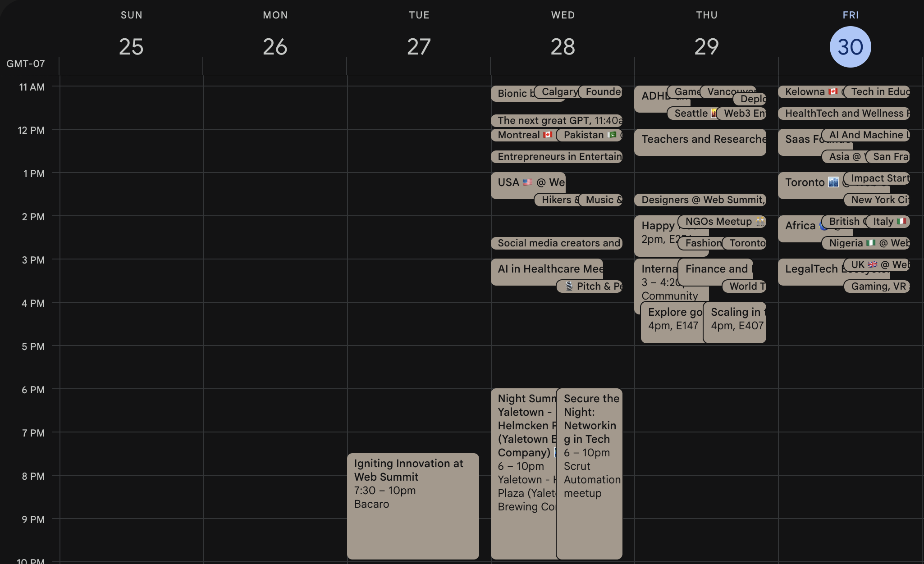Open 'Designers @ Web Summit' event

pyautogui.click(x=700, y=200)
